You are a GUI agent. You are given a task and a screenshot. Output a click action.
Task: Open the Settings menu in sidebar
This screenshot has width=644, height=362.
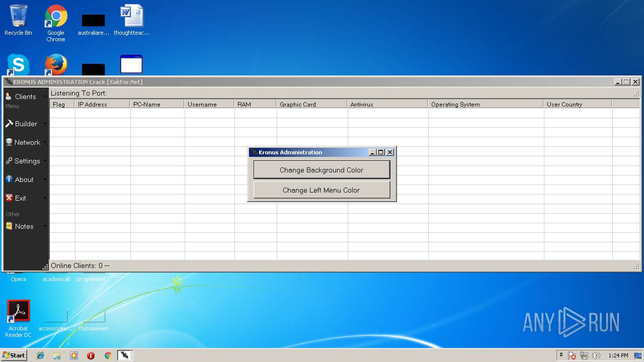click(x=25, y=161)
